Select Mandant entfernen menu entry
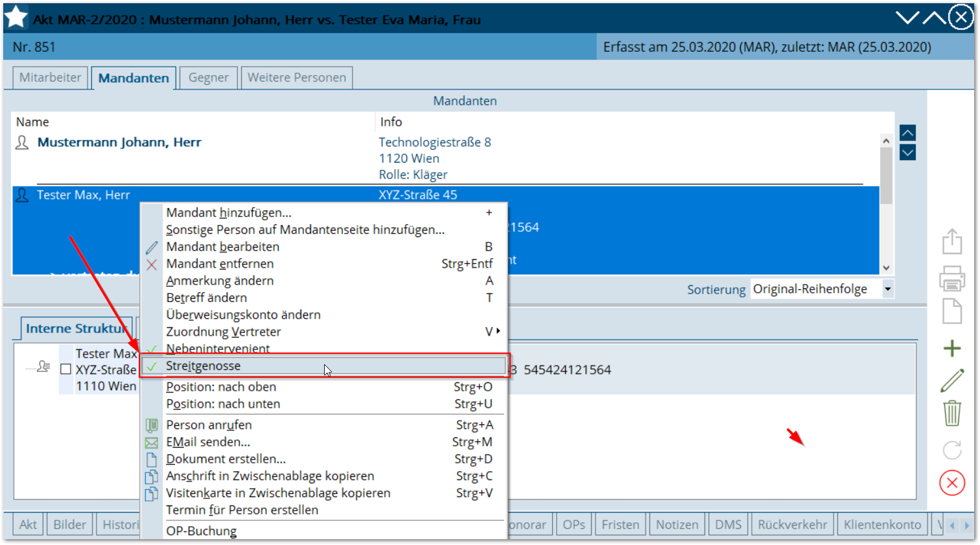This screenshot has width=980, height=545. click(x=324, y=264)
